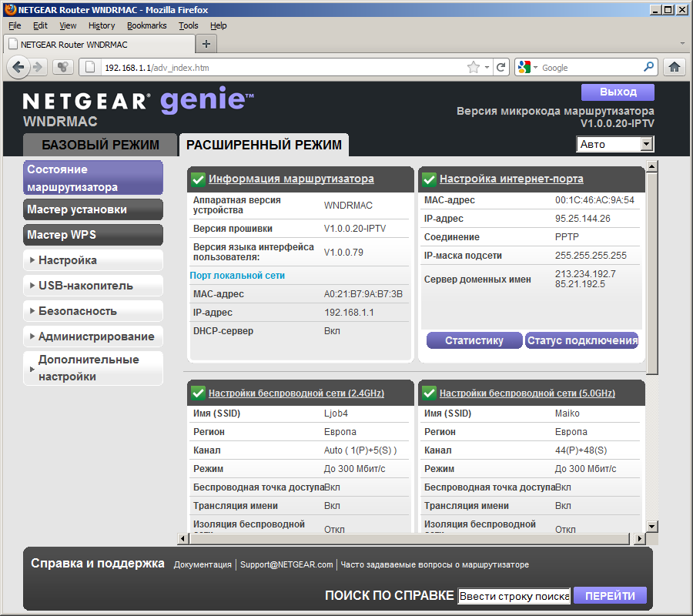Click the SSID value Ljob4
693x616 pixels.
tap(336, 413)
